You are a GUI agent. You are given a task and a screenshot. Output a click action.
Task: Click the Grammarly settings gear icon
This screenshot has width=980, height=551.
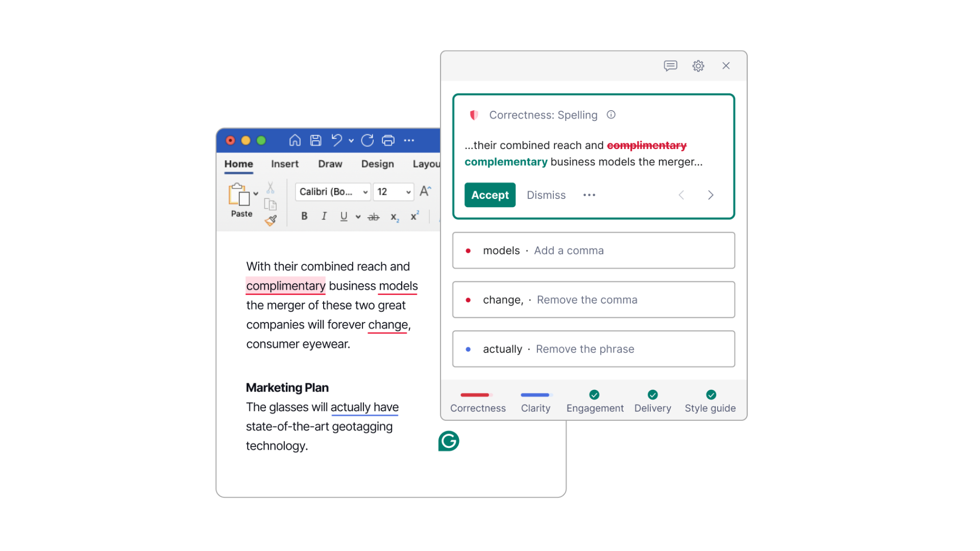(699, 66)
